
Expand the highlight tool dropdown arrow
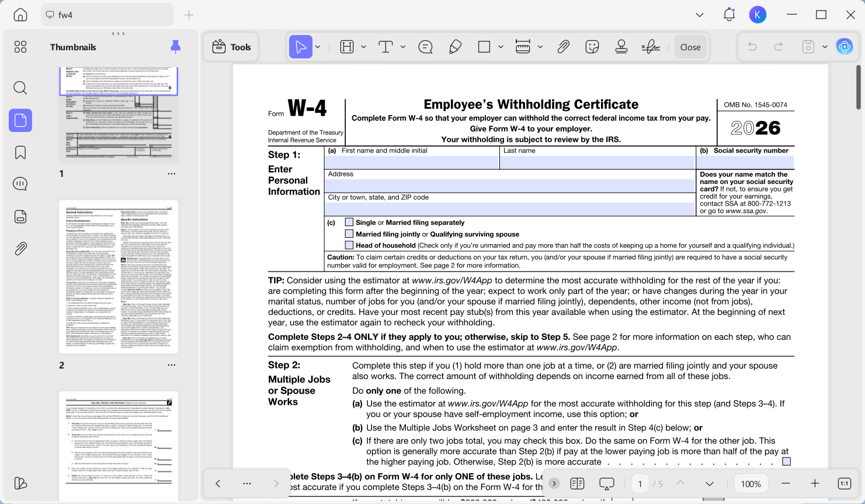(x=363, y=47)
